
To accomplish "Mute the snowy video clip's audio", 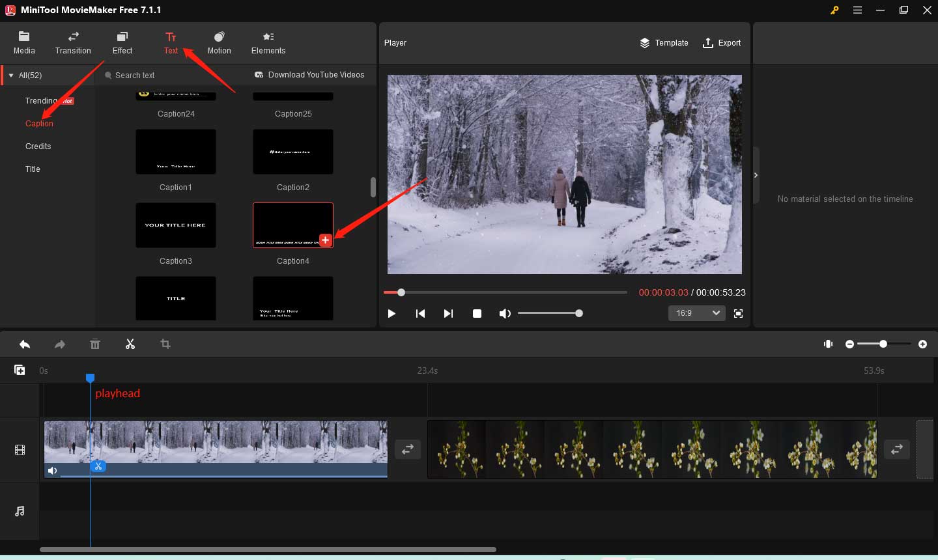I will point(52,470).
